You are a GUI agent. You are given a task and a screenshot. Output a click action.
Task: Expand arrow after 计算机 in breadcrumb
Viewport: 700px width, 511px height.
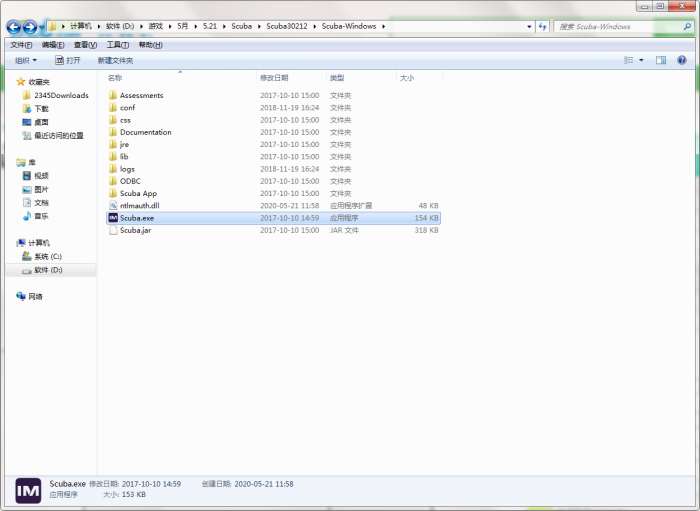click(x=99, y=26)
